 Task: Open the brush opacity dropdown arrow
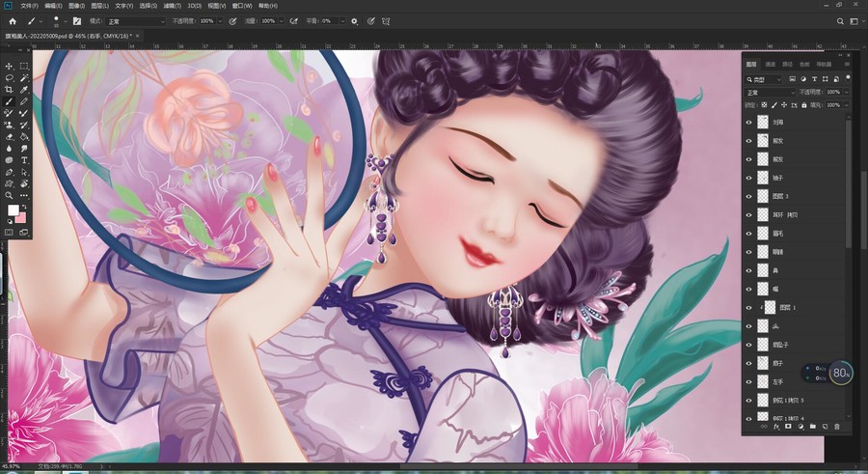coord(220,21)
